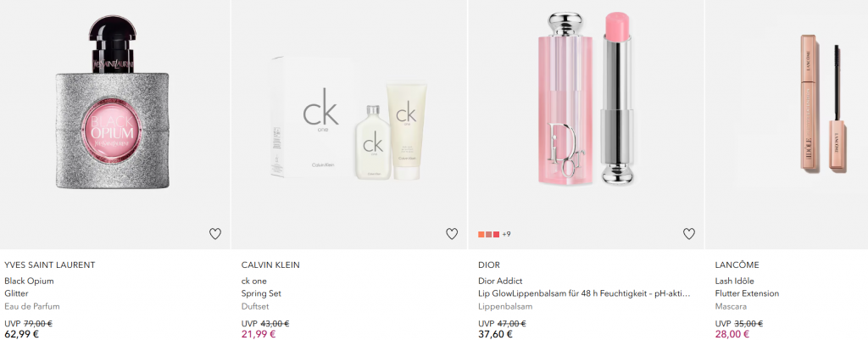Select the 21,99 € sale price
868x340 pixels.
coord(259,334)
